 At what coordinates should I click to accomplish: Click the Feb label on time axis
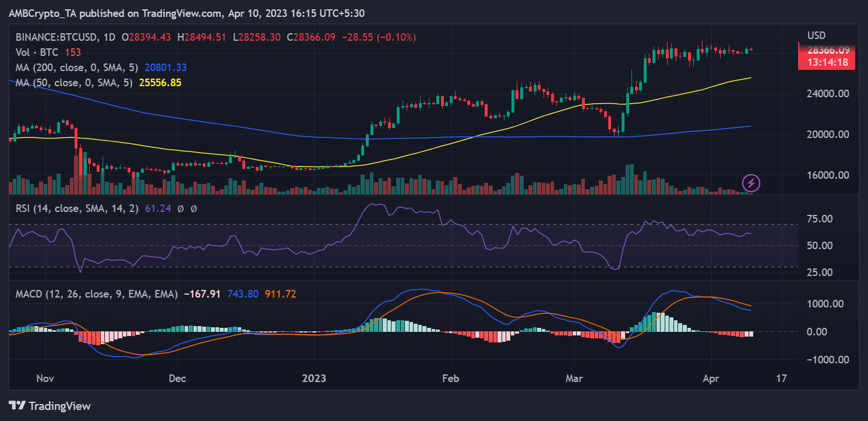coord(450,378)
